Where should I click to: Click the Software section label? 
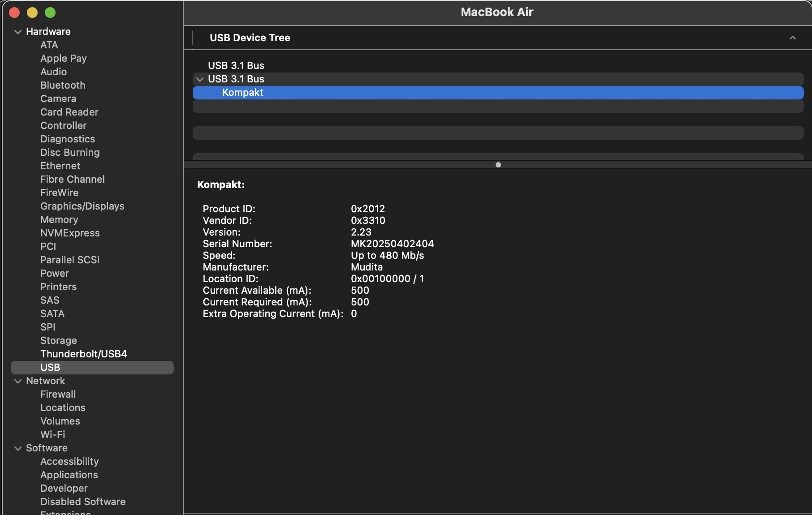pyautogui.click(x=47, y=448)
